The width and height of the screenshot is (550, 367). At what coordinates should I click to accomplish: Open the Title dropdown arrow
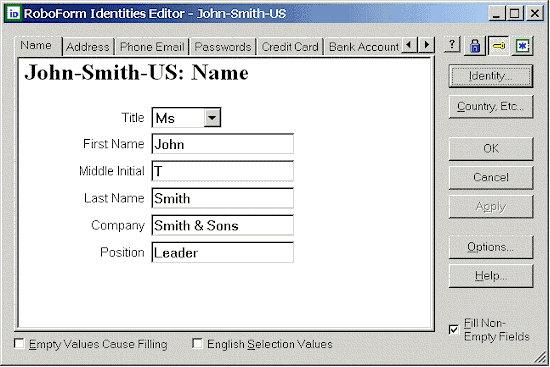(x=212, y=118)
